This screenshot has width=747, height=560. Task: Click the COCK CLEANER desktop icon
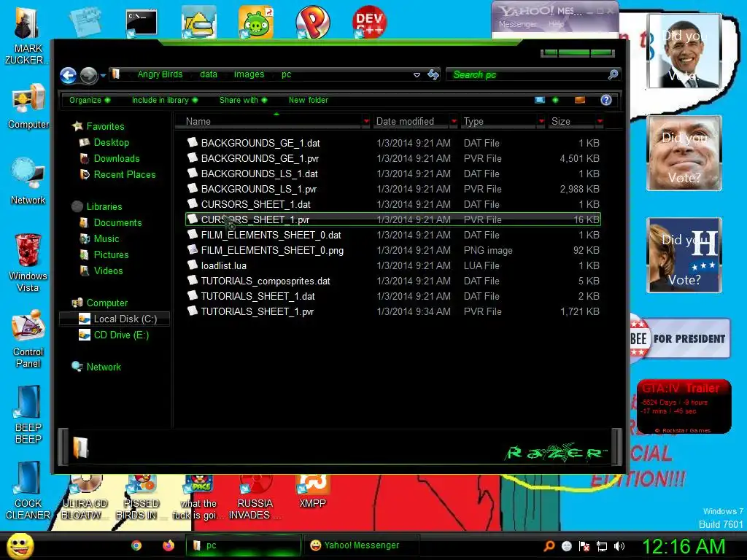click(28, 491)
